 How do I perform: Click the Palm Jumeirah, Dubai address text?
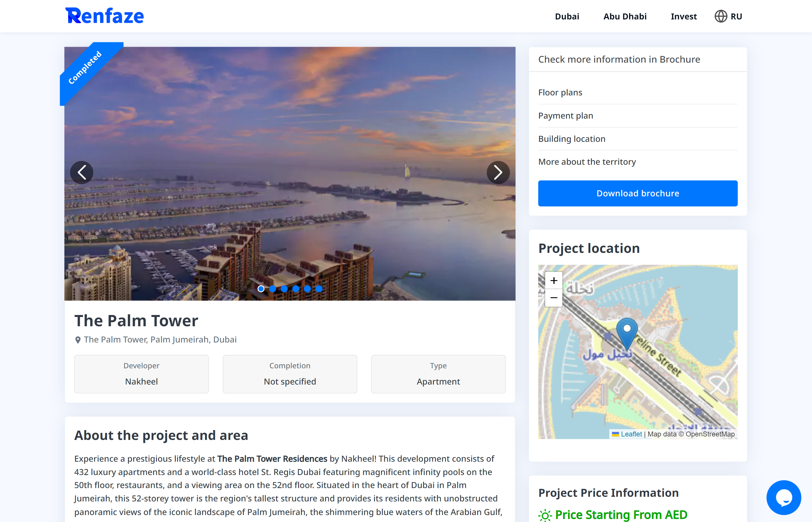[160, 340]
